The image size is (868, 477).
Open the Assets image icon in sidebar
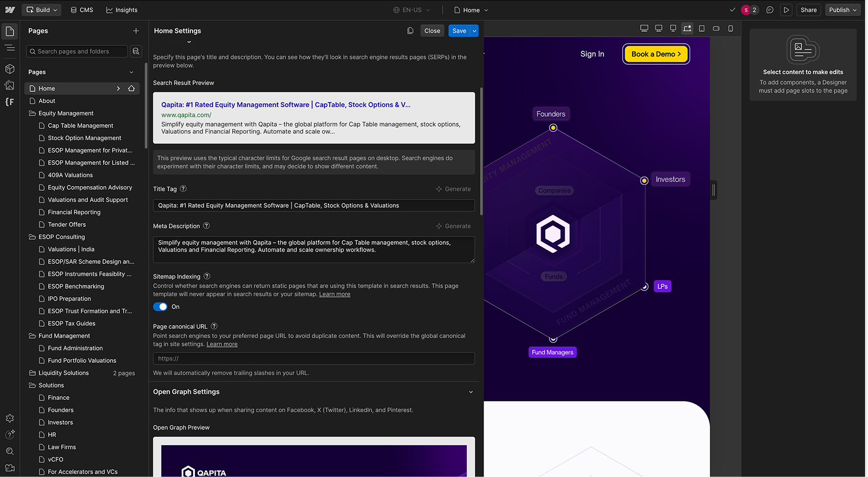[x=9, y=85]
